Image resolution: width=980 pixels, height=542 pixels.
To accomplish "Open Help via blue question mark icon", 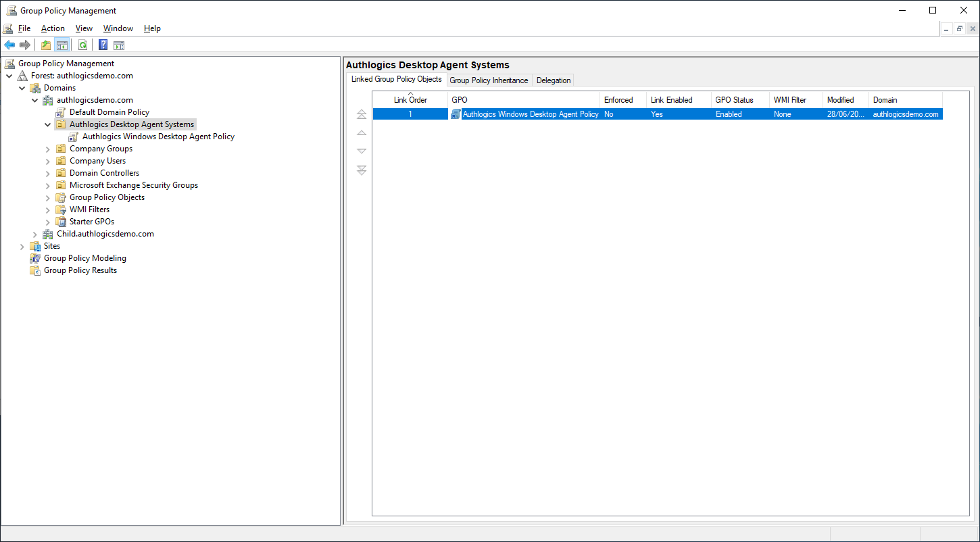I will click(103, 45).
